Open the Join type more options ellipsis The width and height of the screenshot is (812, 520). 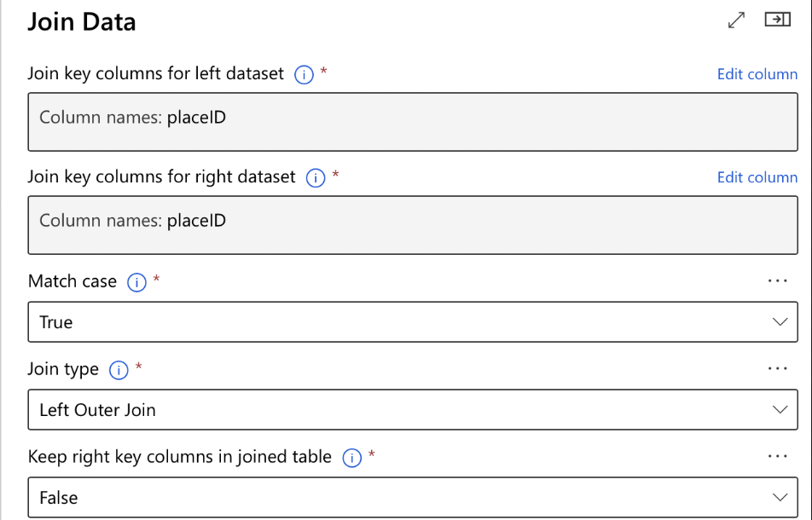pyautogui.click(x=777, y=369)
